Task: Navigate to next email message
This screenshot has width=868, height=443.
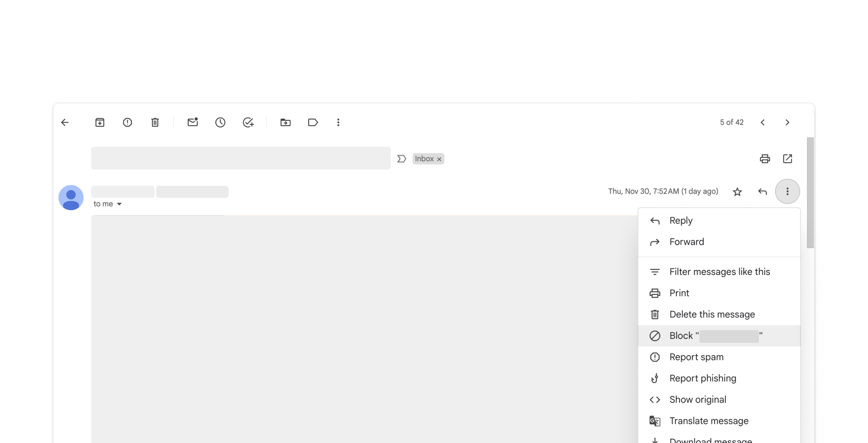Action: pos(788,122)
